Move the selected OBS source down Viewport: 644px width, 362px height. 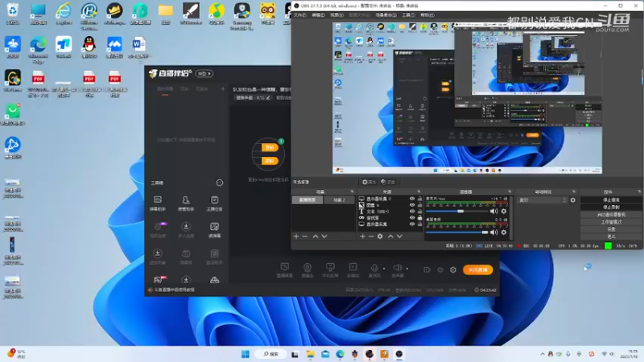pyautogui.click(x=399, y=237)
